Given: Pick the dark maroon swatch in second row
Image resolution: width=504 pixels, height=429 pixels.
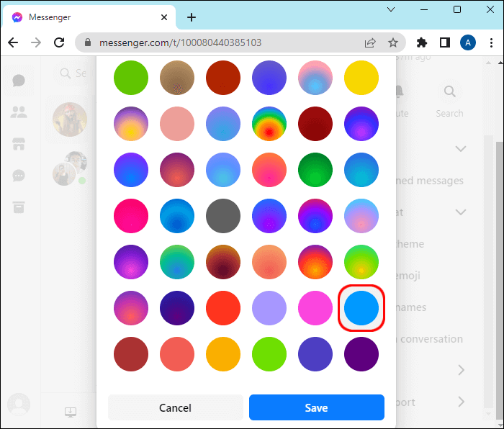Looking at the screenshot, I should (x=315, y=124).
